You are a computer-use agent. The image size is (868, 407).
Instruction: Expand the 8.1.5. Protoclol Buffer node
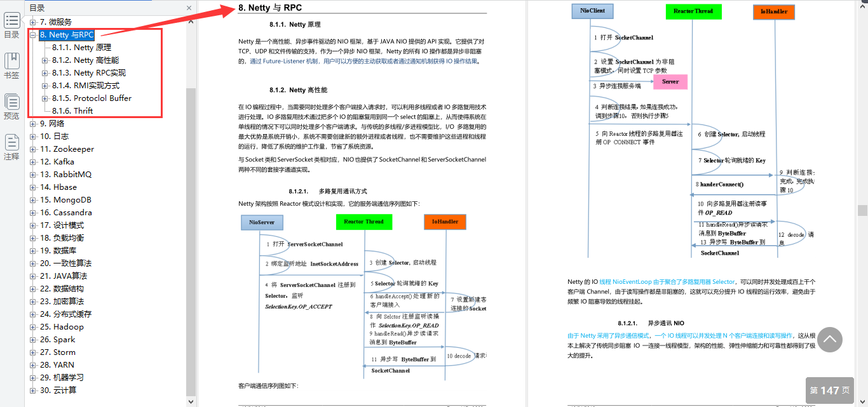tap(45, 98)
